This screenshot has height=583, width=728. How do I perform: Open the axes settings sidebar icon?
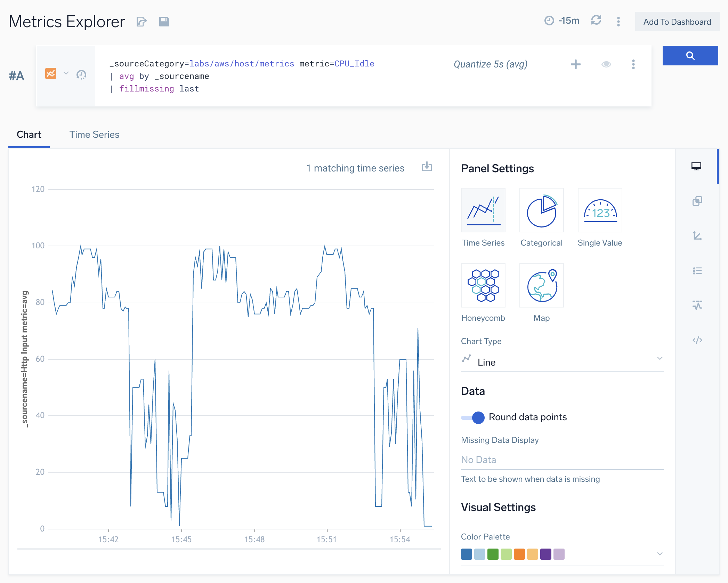coord(697,236)
